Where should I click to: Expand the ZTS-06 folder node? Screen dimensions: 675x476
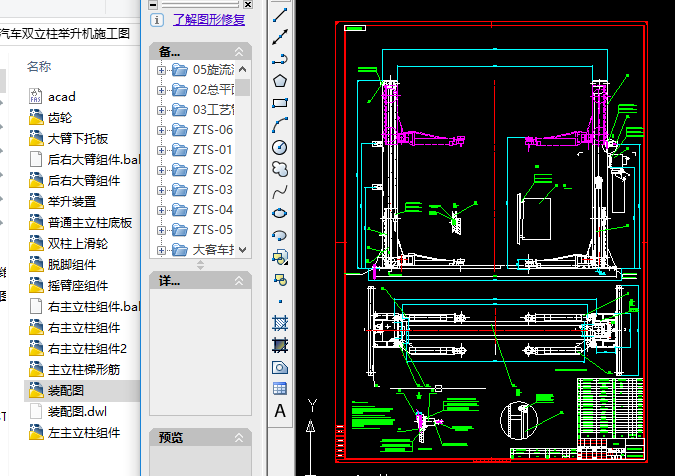coord(161,130)
